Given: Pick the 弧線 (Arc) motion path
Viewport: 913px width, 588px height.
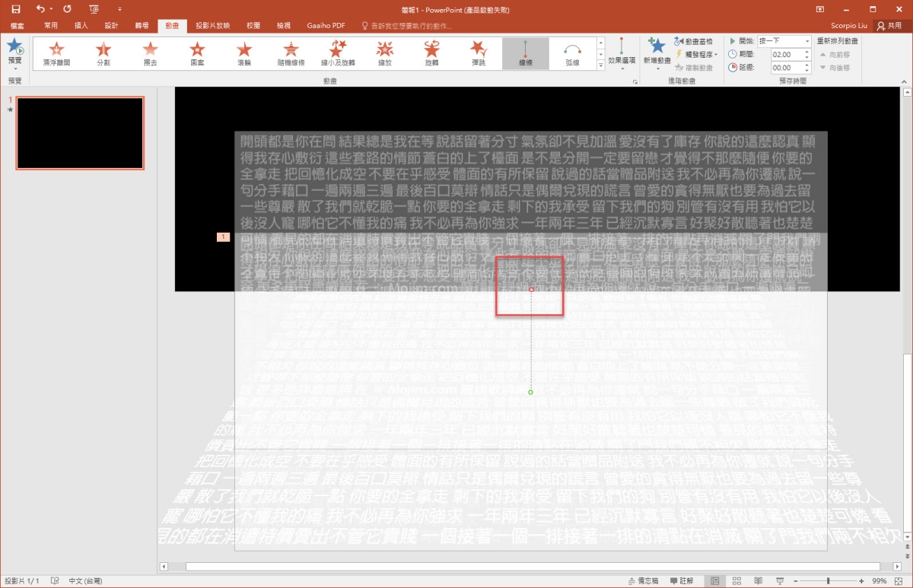Looking at the screenshot, I should click(572, 53).
